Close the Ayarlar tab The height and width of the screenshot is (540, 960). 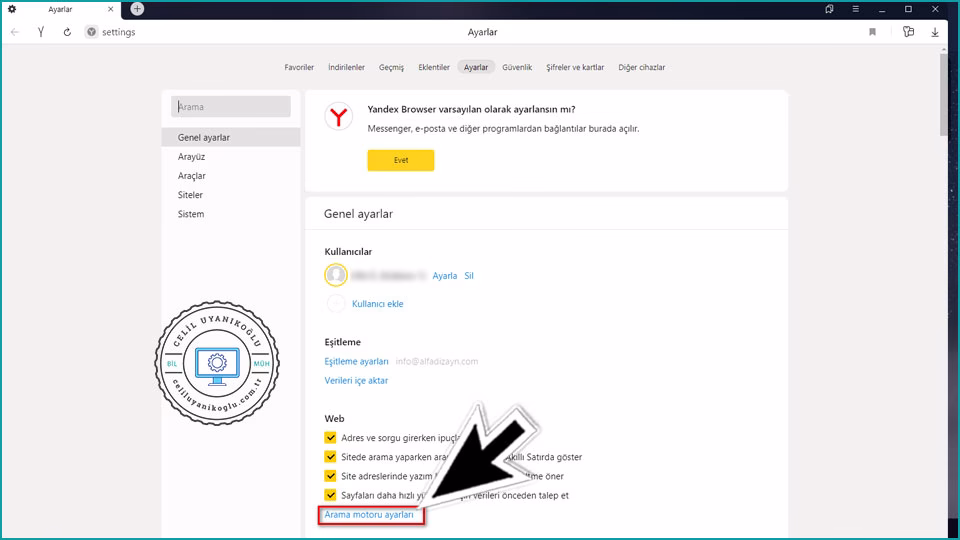110,9
